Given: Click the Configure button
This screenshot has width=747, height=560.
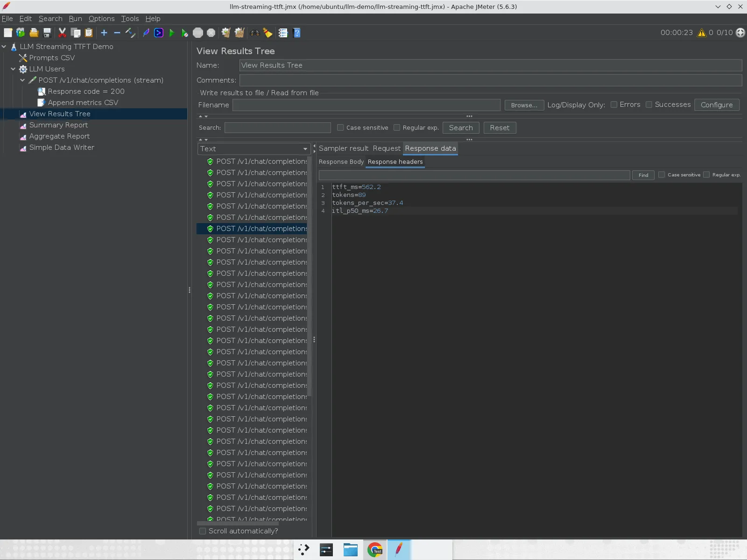Looking at the screenshot, I should tap(717, 105).
